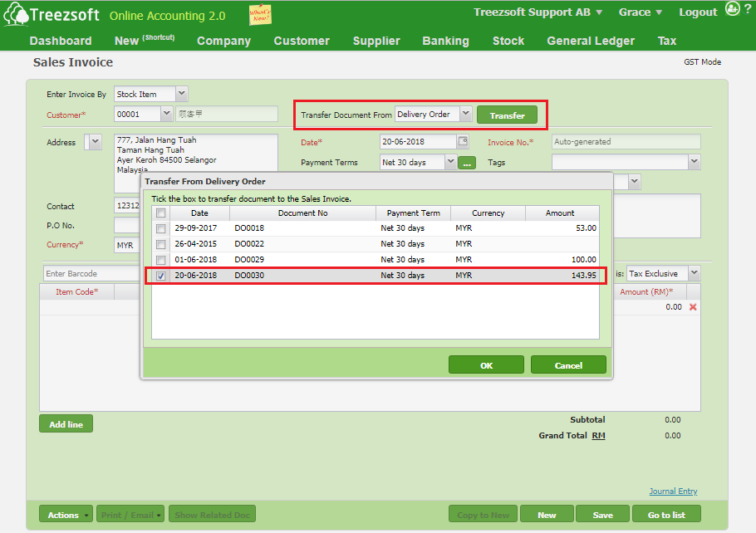Tick checkbox for DO0022

161,244
